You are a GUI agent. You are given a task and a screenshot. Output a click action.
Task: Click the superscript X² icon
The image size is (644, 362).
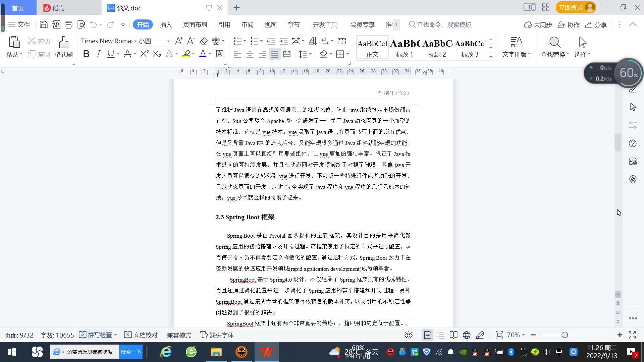[144, 54]
